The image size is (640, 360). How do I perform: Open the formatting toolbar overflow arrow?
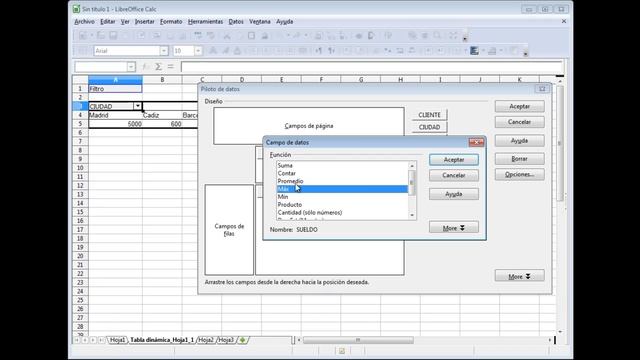(x=526, y=53)
